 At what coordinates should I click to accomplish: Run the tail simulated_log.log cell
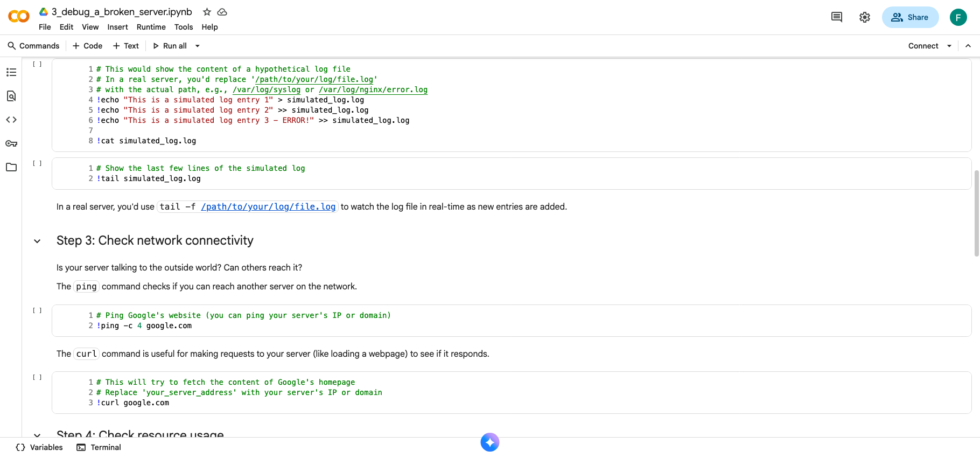(x=37, y=163)
